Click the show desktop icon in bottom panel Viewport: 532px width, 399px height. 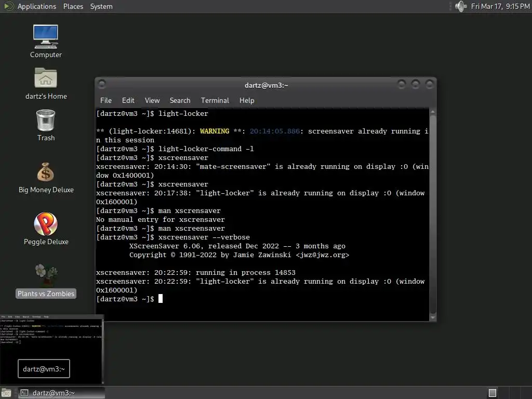coord(6,393)
